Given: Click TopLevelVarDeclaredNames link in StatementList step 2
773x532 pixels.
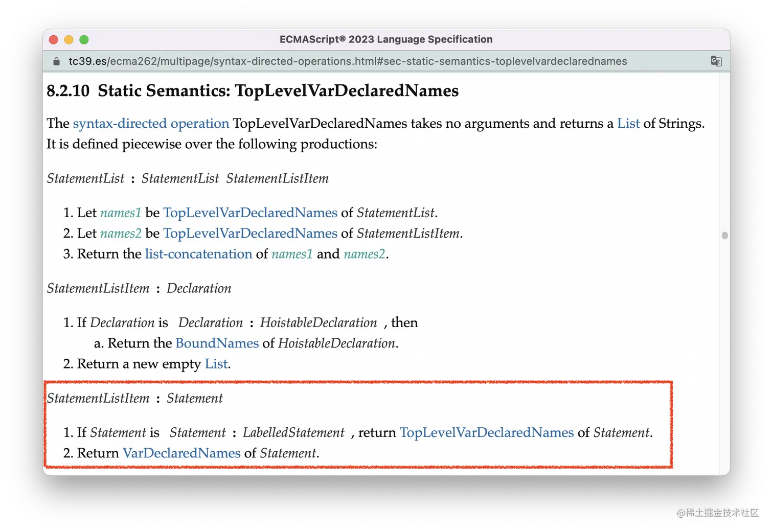Looking at the screenshot, I should tap(251, 233).
